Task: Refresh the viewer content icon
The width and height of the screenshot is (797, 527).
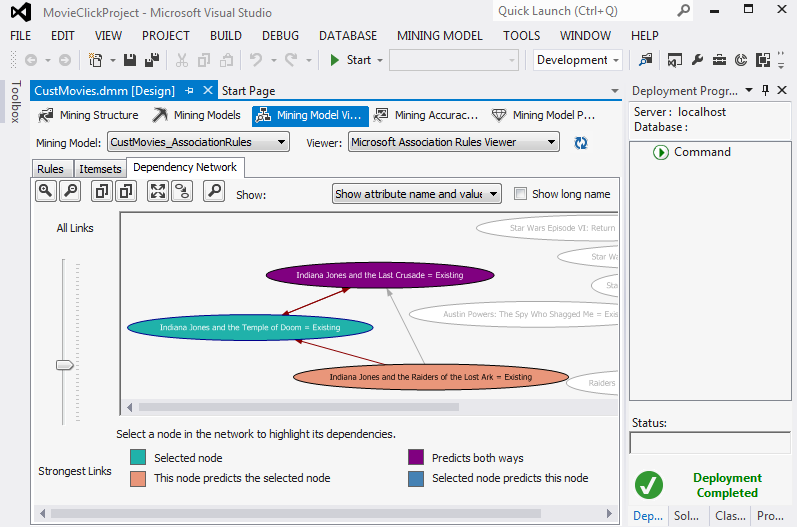Action: point(580,143)
